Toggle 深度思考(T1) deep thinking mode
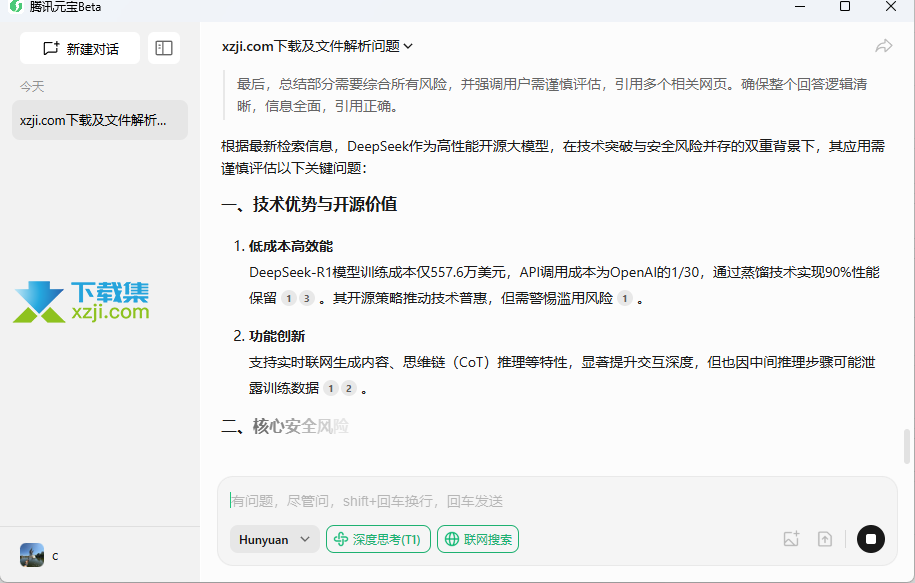The width and height of the screenshot is (915, 583). (378, 539)
